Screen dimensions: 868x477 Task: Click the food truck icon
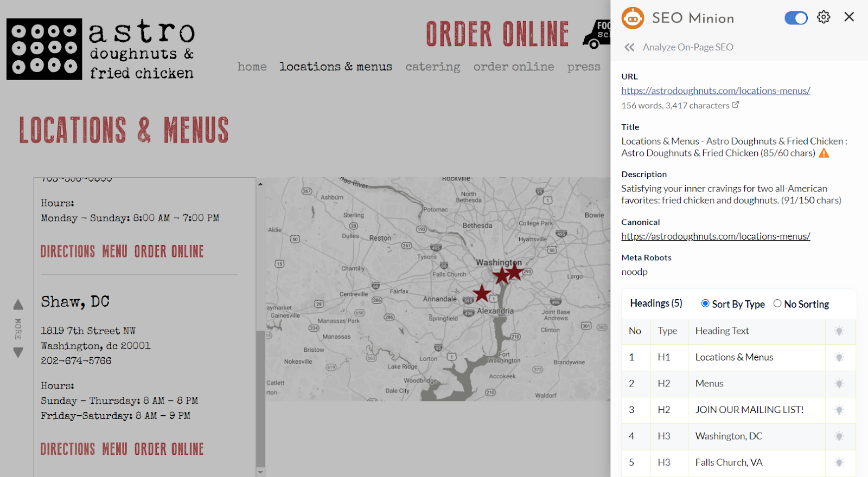tap(597, 34)
